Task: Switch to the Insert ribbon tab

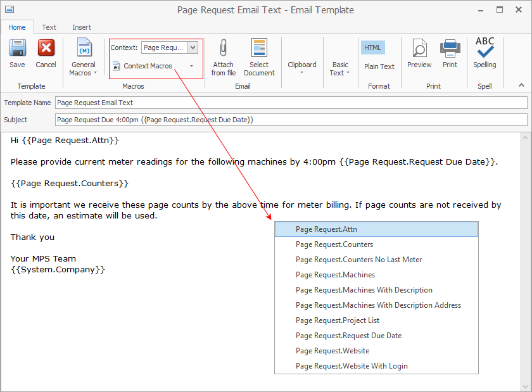Action: [x=81, y=27]
